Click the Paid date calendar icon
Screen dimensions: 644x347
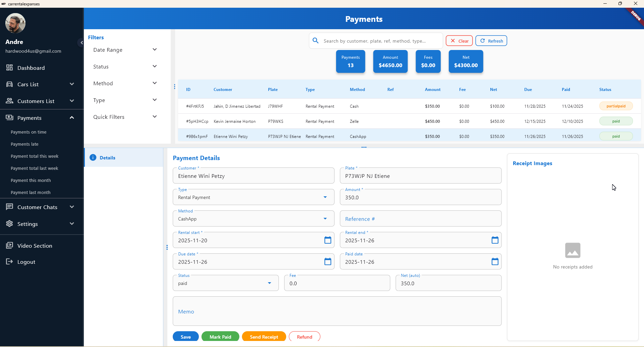tap(495, 262)
